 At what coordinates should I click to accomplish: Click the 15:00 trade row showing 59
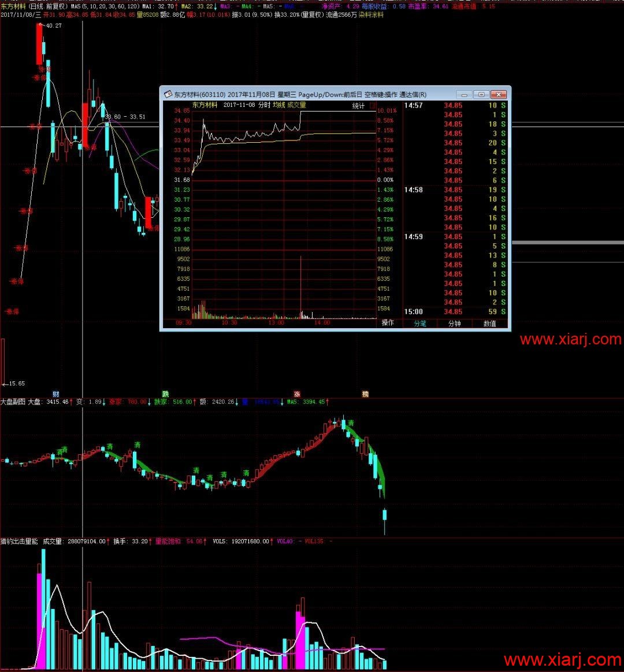pyautogui.click(x=455, y=311)
